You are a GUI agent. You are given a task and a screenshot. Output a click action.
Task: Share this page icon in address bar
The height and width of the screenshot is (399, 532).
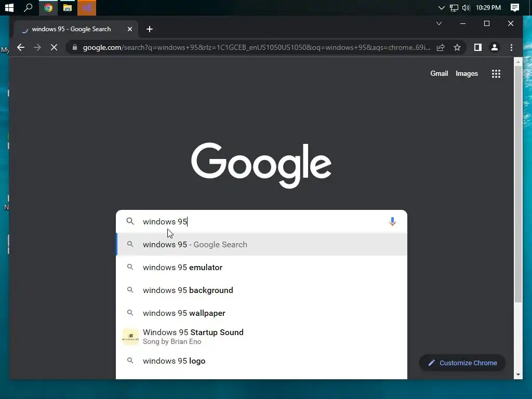pyautogui.click(x=441, y=47)
